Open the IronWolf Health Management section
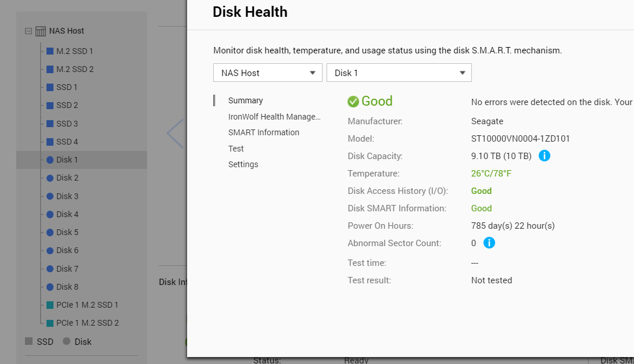634x364 pixels. click(x=274, y=117)
